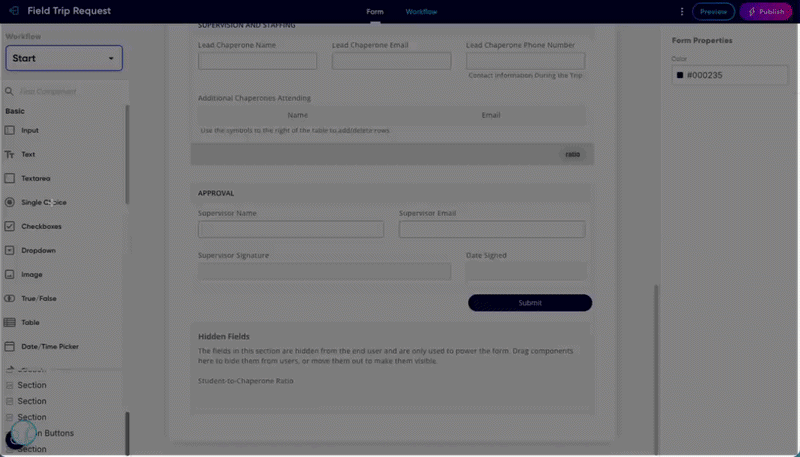The width and height of the screenshot is (800, 457).
Task: Select the True/False toggle icon
Action: pos(10,298)
